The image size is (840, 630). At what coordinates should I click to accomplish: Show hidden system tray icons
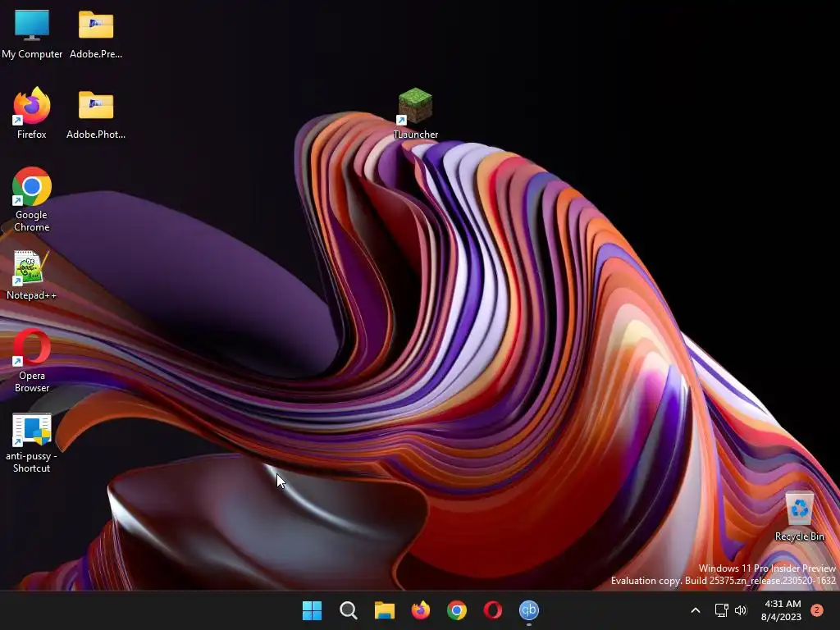pyautogui.click(x=696, y=610)
